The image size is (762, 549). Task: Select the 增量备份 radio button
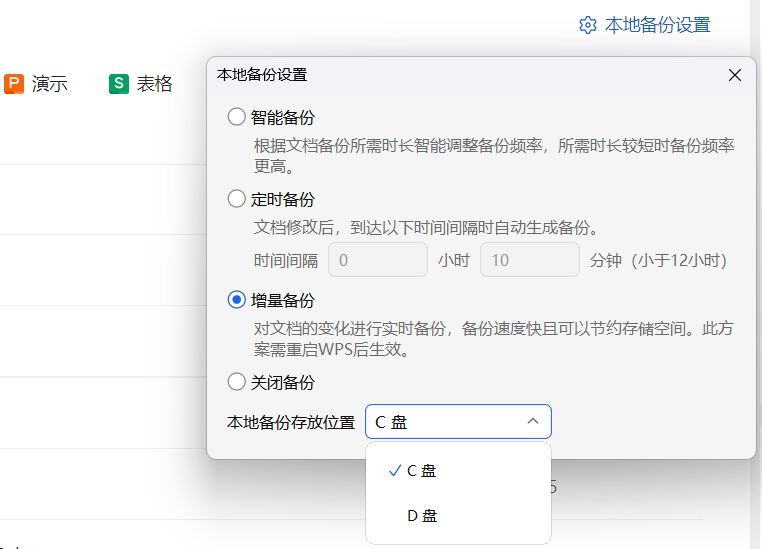point(237,300)
